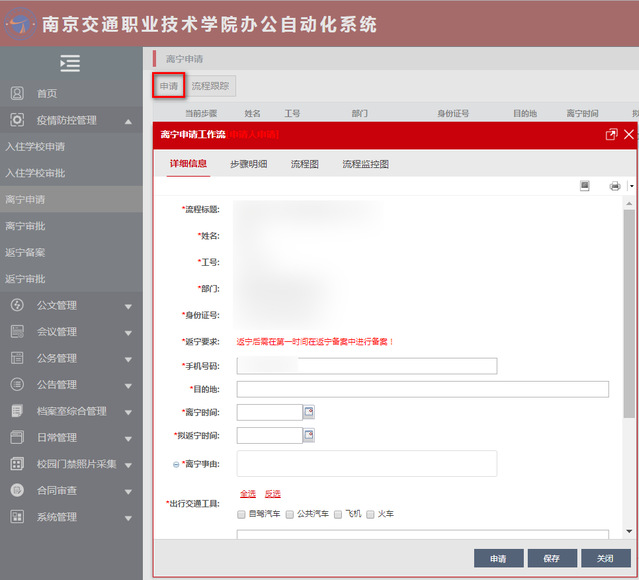This screenshot has height=580, width=639.
Task: Switch to the 流程监控图 tab
Action: [x=365, y=164]
